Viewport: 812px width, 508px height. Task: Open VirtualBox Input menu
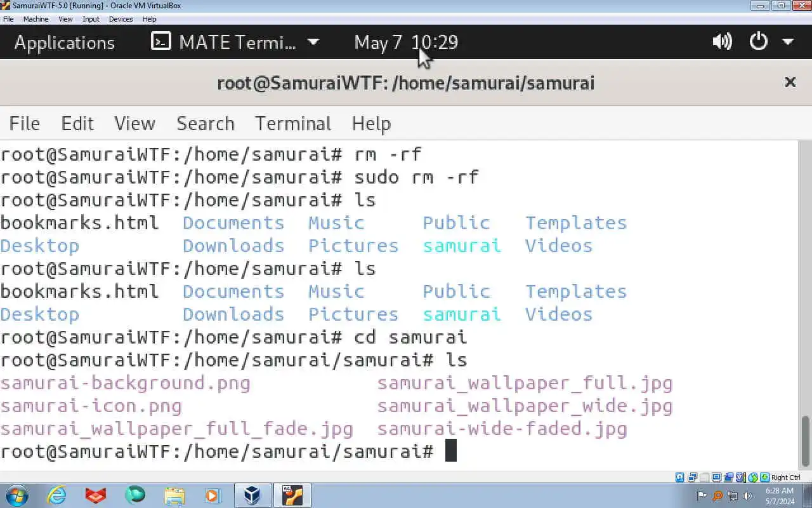point(91,19)
